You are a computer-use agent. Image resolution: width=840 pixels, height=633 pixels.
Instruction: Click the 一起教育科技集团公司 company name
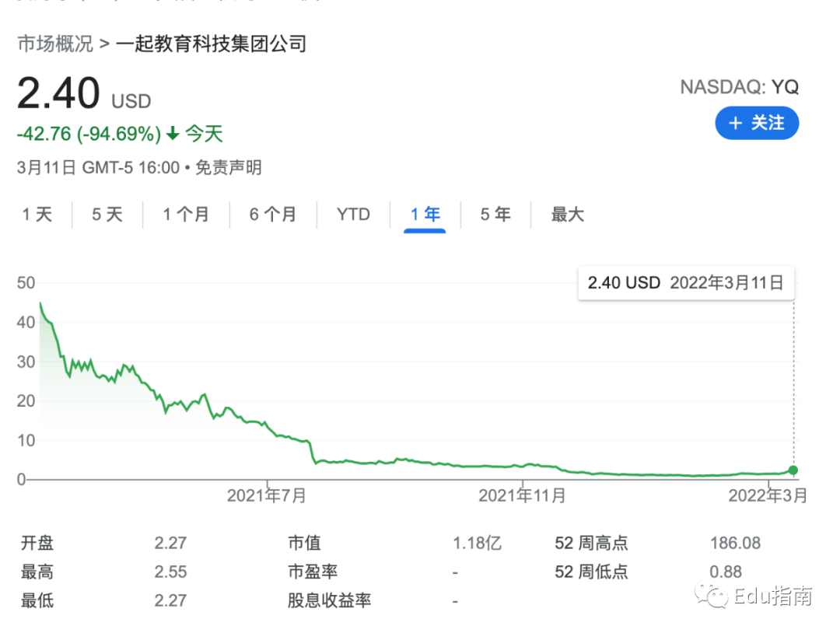point(211,44)
